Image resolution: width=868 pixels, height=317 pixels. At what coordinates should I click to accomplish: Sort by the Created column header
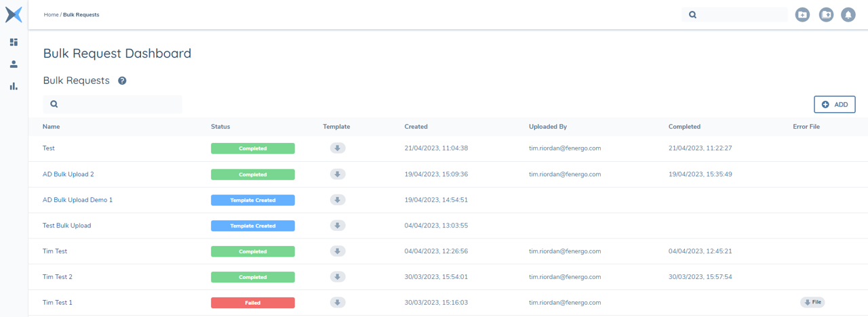[x=416, y=127]
